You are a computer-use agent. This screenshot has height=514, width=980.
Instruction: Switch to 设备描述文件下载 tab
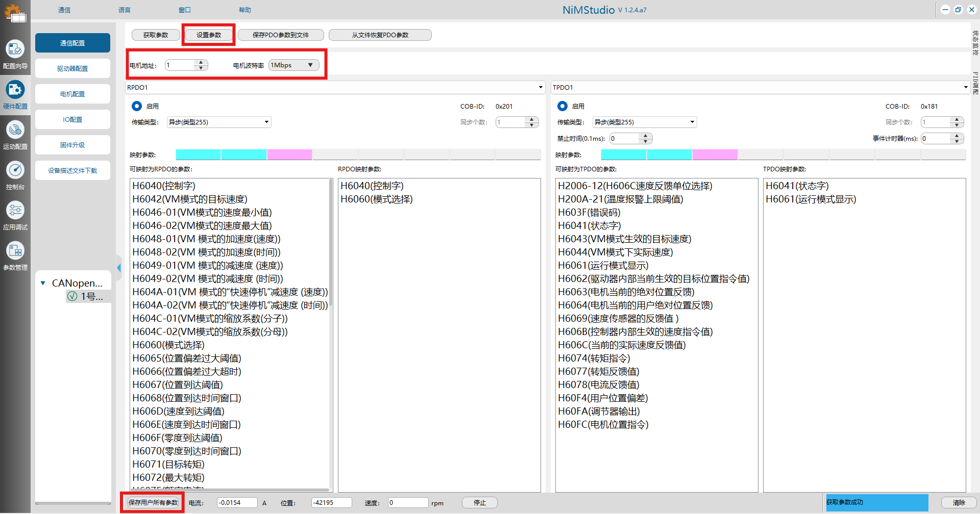tap(72, 170)
